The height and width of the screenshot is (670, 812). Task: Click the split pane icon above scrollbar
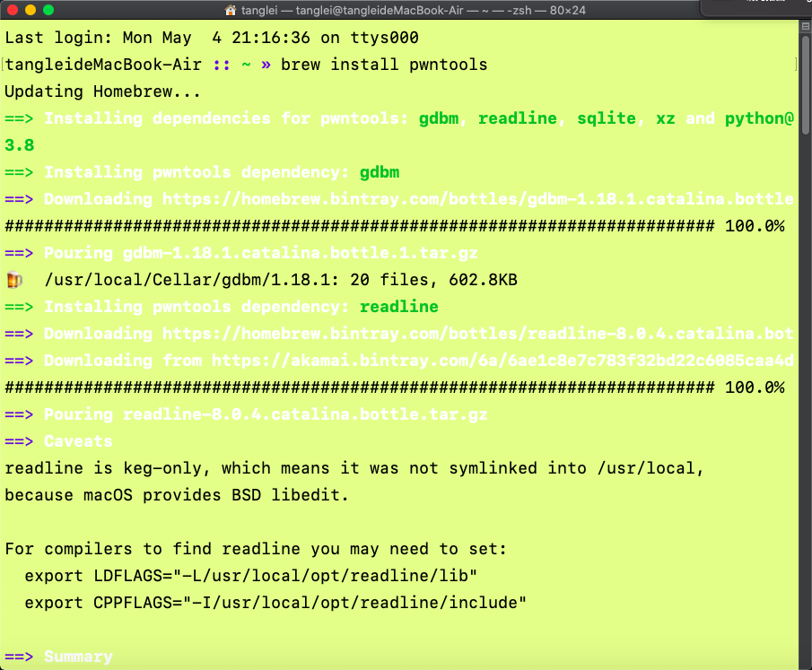coord(805,26)
